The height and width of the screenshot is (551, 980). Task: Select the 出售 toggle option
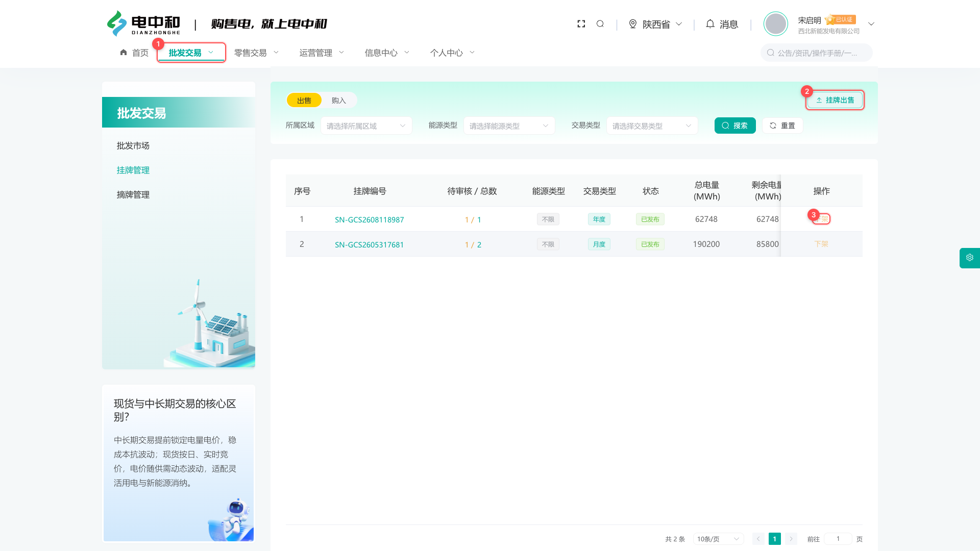point(304,100)
